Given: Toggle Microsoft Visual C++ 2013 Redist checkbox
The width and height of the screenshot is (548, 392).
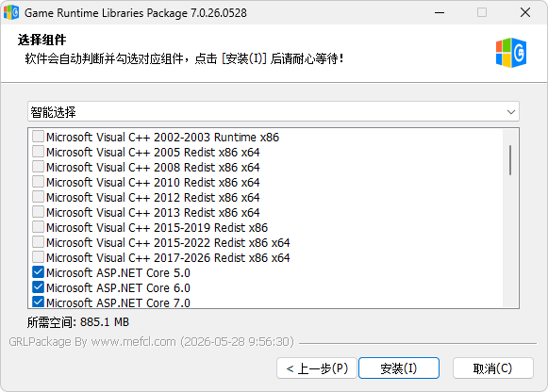Looking at the screenshot, I should [38, 212].
